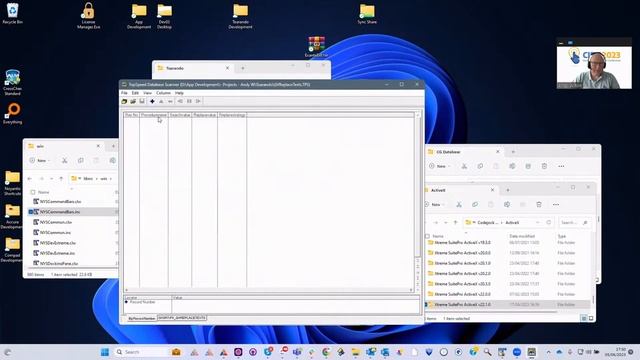Open See more ellipsis in CG Database window
Viewport: 640px width, 360px height.
pos(561,167)
